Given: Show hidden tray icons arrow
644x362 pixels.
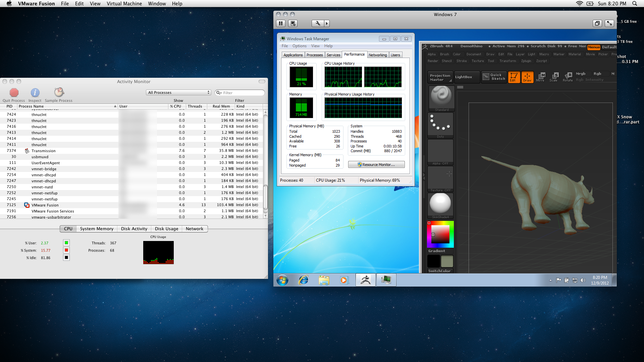Looking at the screenshot, I should point(550,280).
